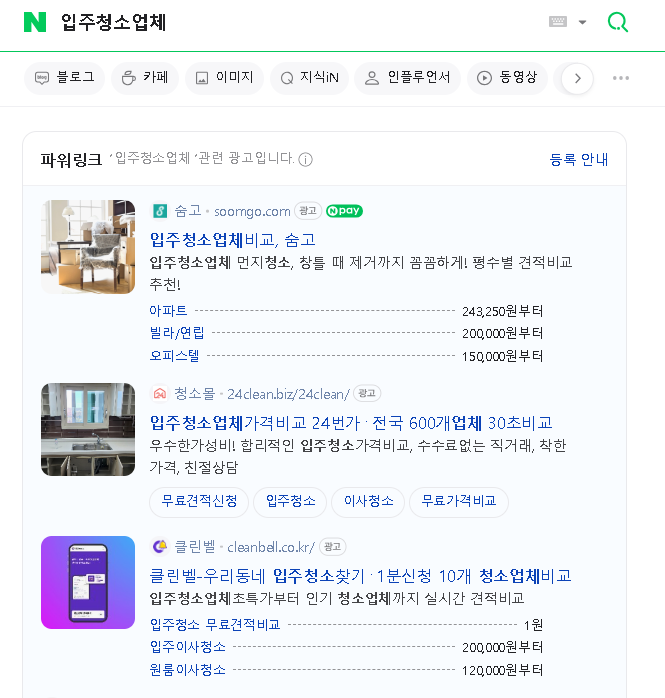Click the 클린벨 purple phone thumbnail

[88, 583]
